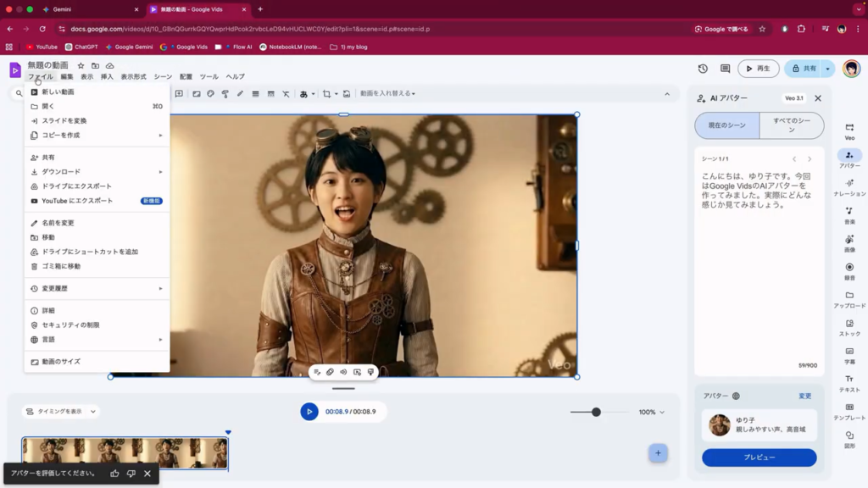Open the ナレーション narration sidebar icon
This screenshot has width=868, height=488.
pos(849,186)
